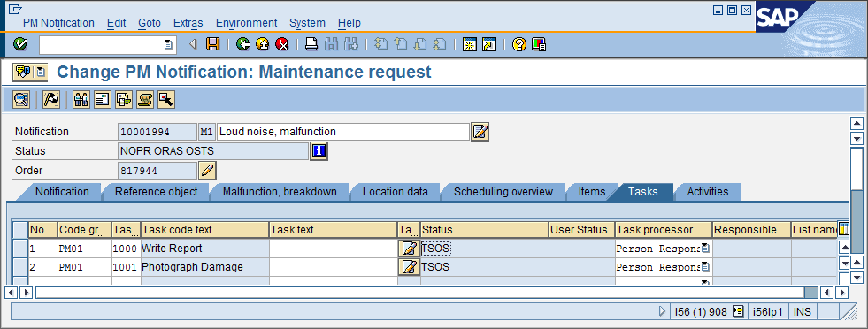The width and height of the screenshot is (868, 329).
Task: Cancel with the red X icon
Action: [x=282, y=44]
